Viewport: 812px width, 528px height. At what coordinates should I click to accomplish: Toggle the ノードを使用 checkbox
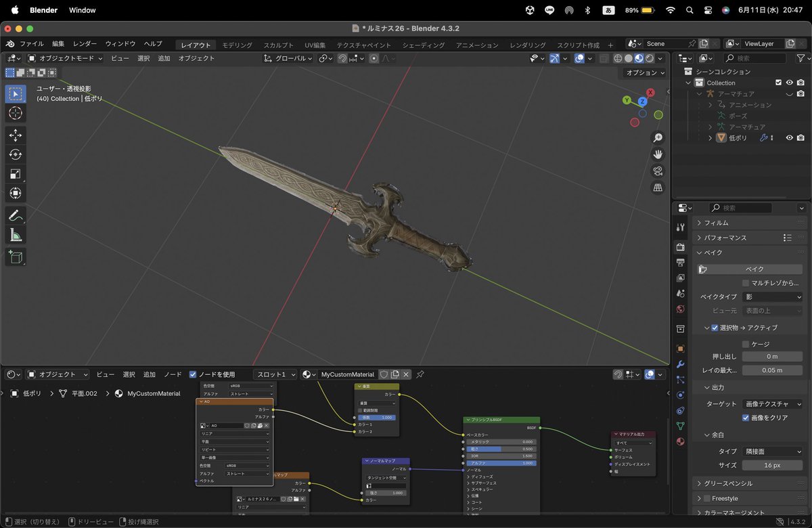pos(193,374)
